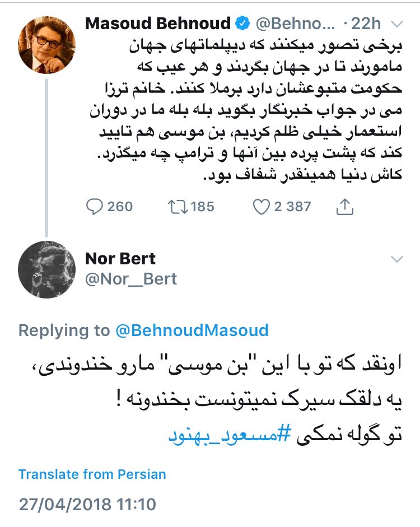Image resolution: width=420 pixels, height=527 pixels.
Task: Like the tweet with the heart icon
Action: 262,207
